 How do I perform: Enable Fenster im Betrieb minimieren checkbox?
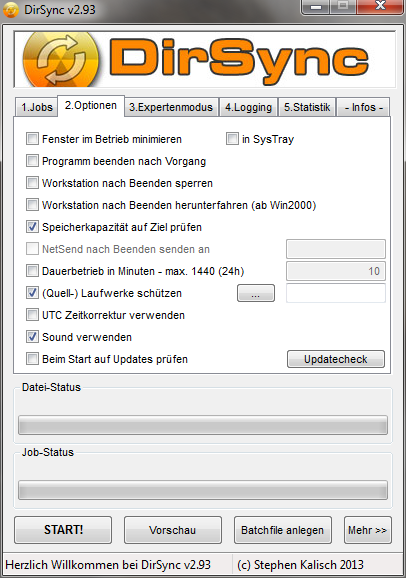click(32, 139)
